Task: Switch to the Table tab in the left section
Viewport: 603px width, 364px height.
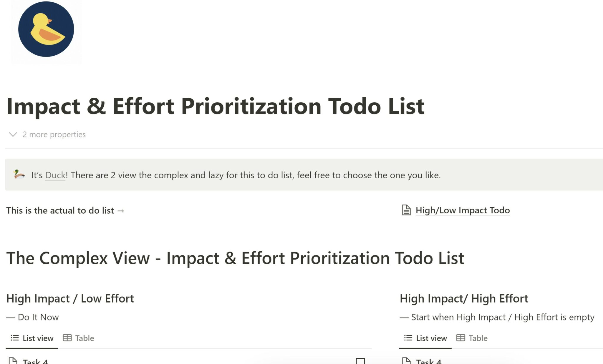Action: click(x=84, y=338)
